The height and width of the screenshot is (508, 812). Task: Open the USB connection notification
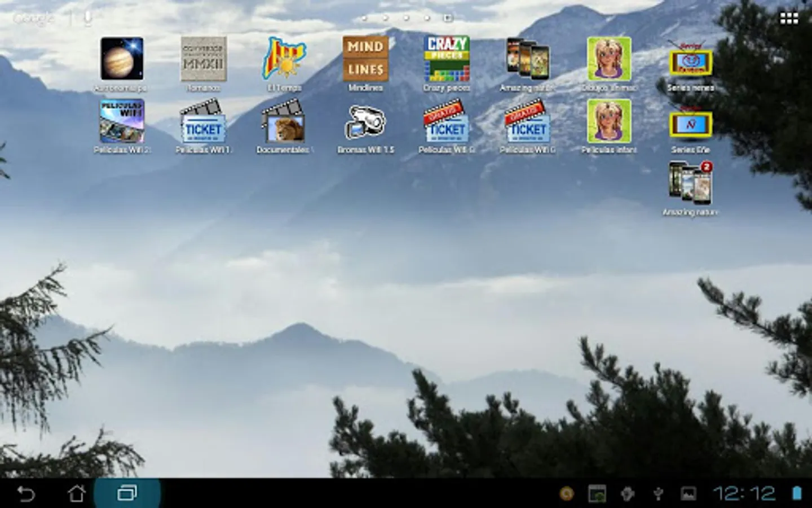pos(657,494)
